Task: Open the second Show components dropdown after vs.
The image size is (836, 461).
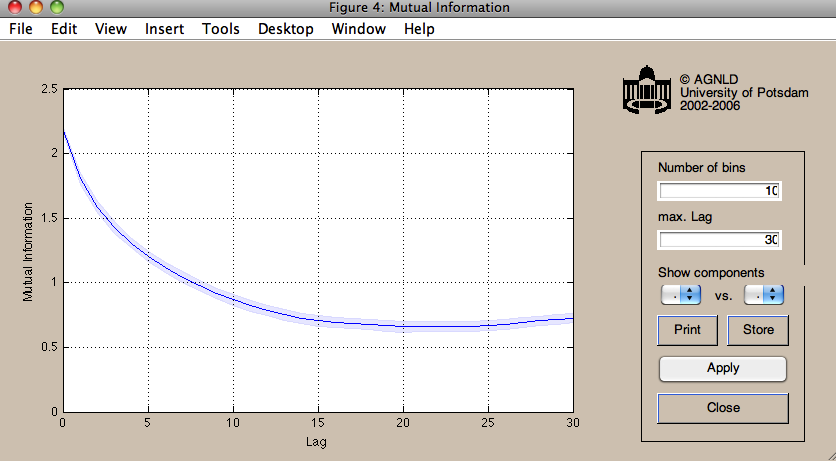Action: click(x=764, y=294)
